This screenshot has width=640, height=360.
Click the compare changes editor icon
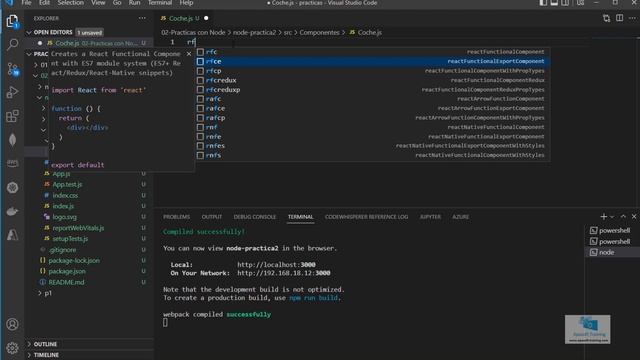tap(607, 18)
